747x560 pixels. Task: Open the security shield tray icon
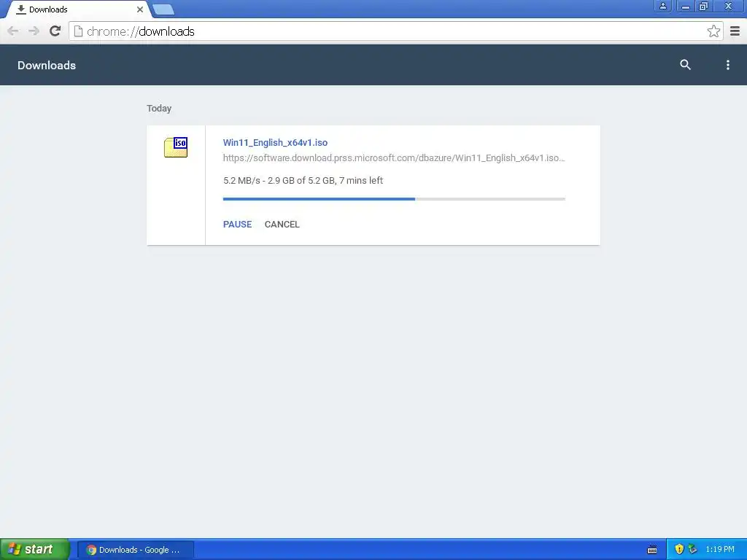679,550
